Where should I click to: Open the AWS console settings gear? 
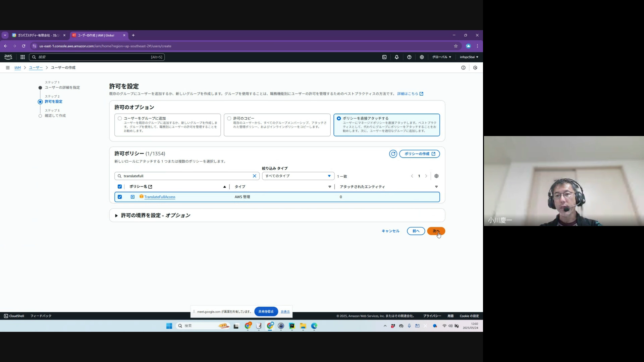click(422, 57)
